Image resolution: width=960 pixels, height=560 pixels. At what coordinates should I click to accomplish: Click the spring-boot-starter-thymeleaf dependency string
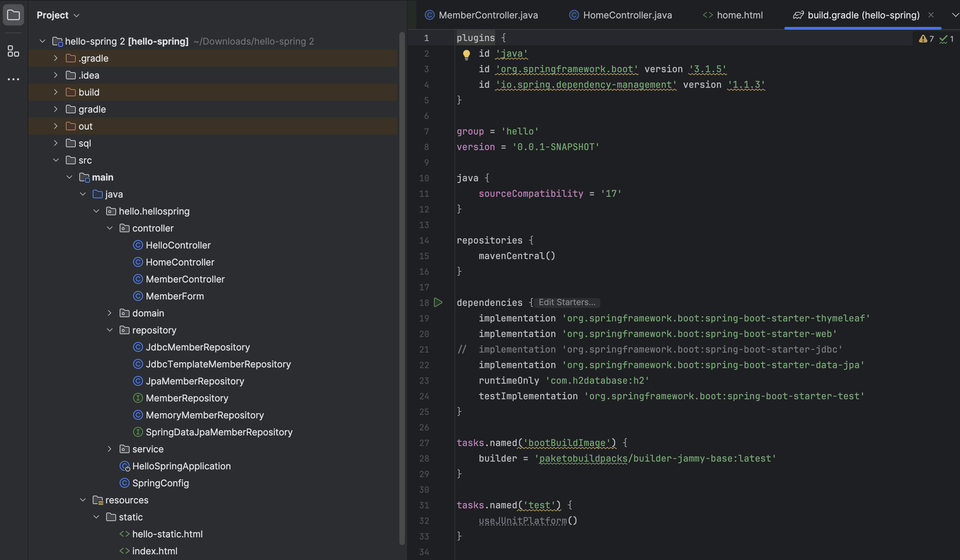pos(716,318)
